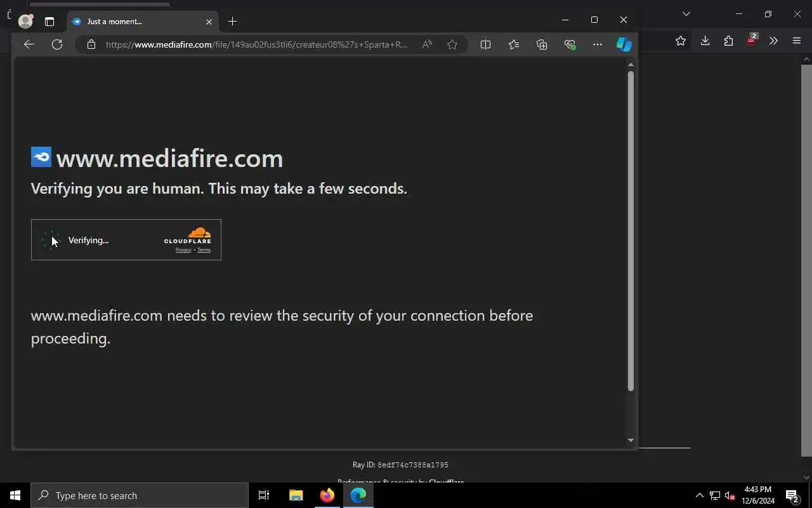Open Task View on taskbar
This screenshot has width=812, height=508.
[264, 495]
